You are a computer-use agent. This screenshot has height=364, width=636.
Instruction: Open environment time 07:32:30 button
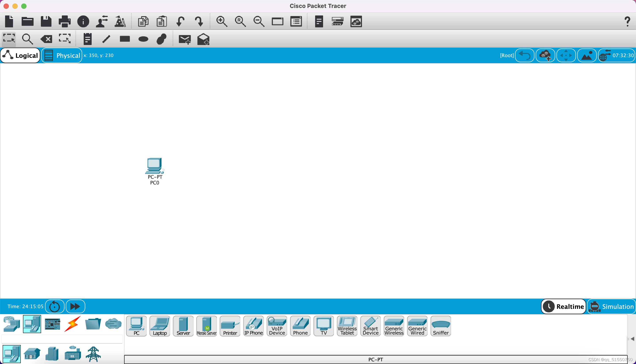(x=617, y=55)
